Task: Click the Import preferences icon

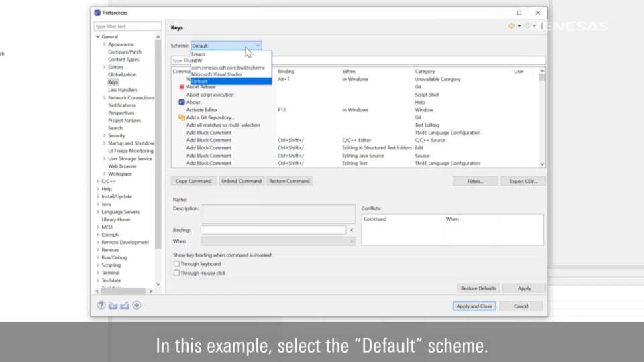Action: pyautogui.click(x=113, y=305)
